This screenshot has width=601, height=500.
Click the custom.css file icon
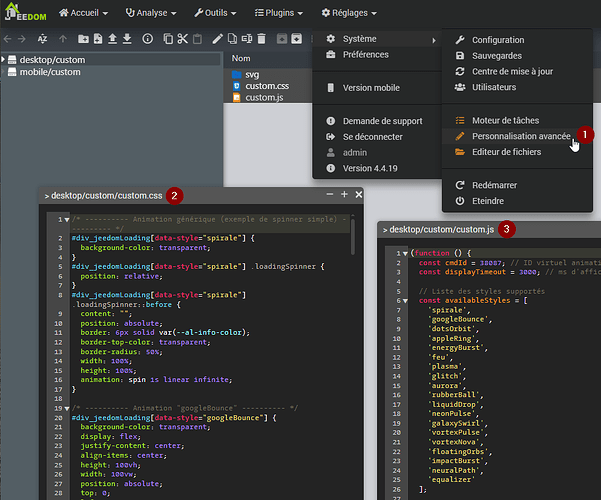tap(236, 86)
